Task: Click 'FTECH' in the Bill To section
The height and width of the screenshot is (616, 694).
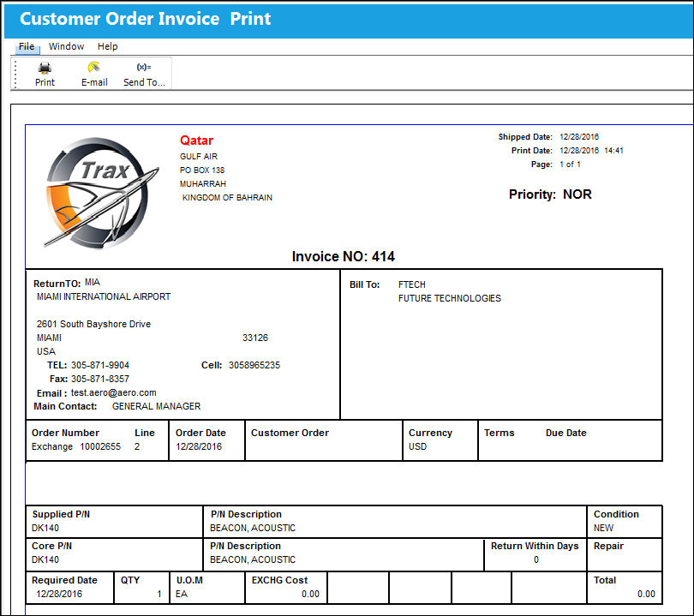Action: [412, 284]
